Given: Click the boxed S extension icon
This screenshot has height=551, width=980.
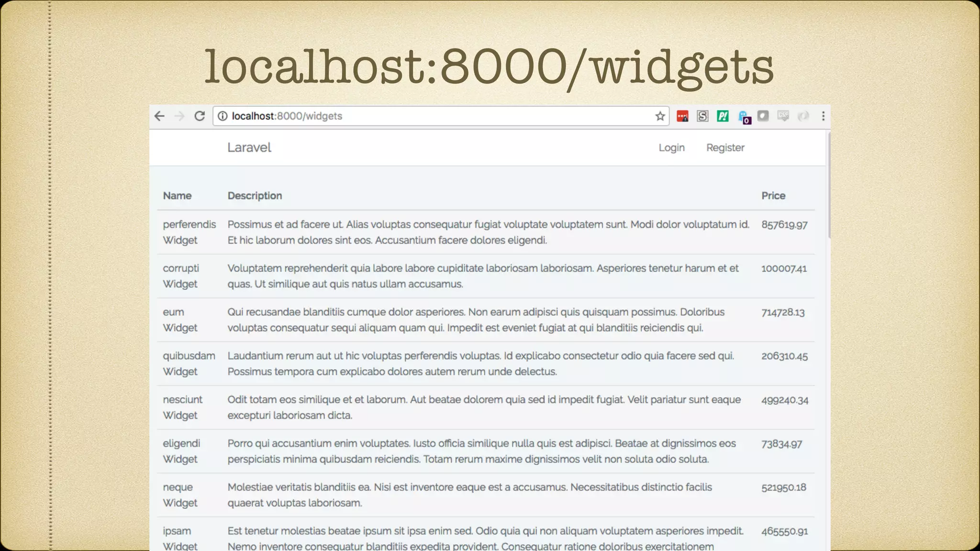Looking at the screenshot, I should pos(702,116).
